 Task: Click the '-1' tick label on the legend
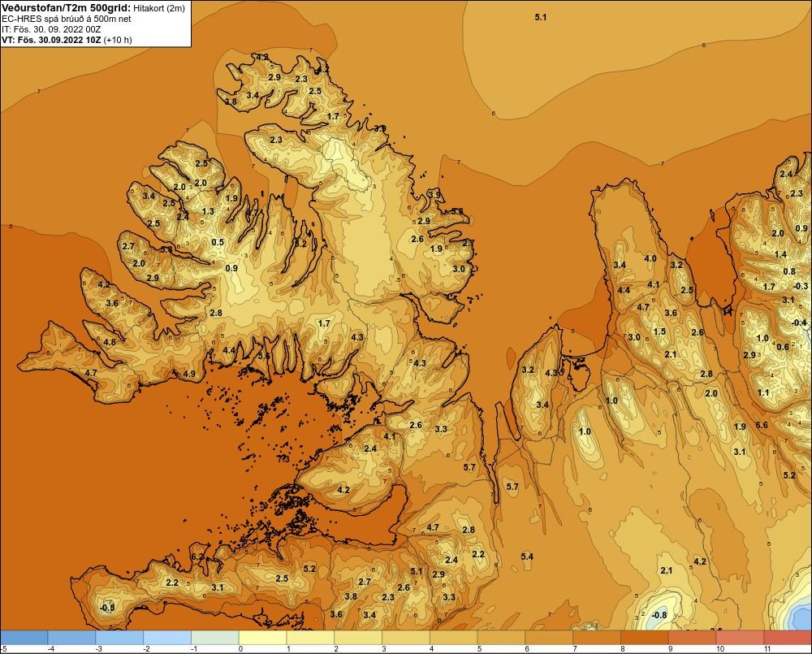click(x=194, y=649)
